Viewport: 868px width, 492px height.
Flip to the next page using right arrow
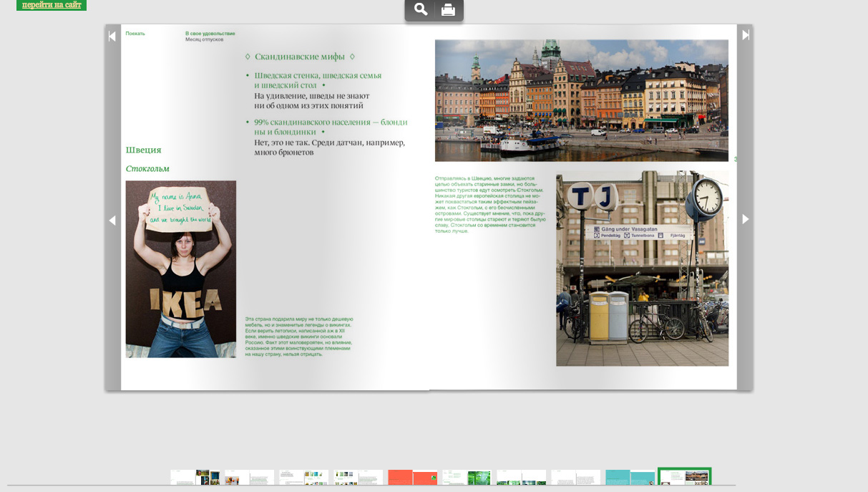point(745,219)
